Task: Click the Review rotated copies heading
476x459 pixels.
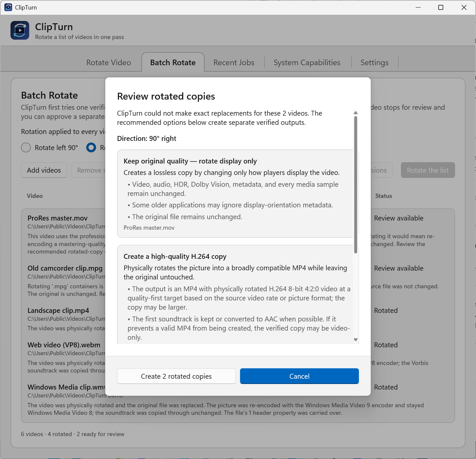Action: [166, 96]
